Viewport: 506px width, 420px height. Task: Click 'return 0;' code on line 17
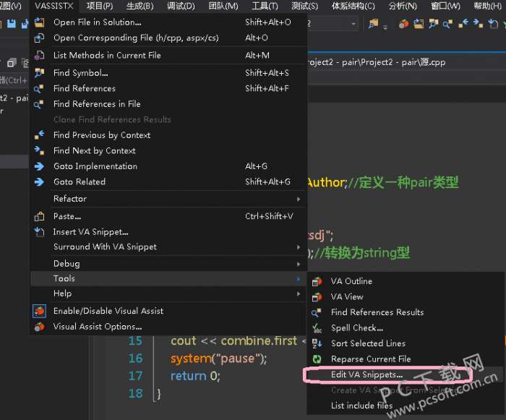195,376
